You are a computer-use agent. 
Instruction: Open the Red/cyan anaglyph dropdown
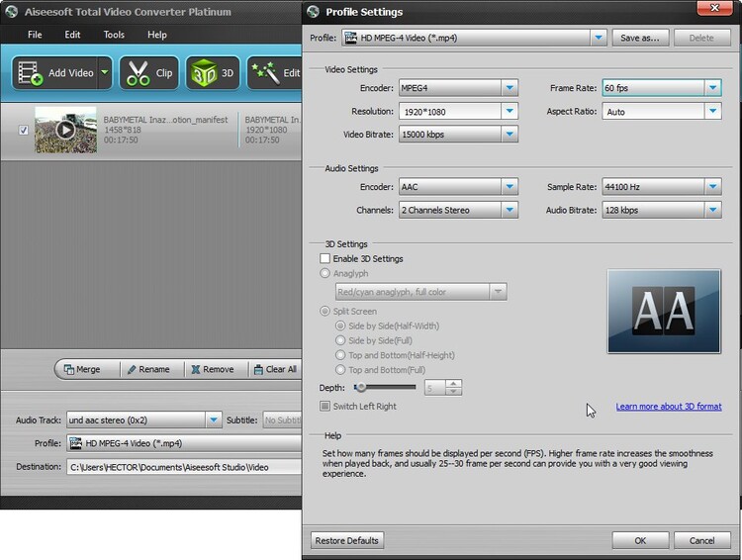[498, 292]
